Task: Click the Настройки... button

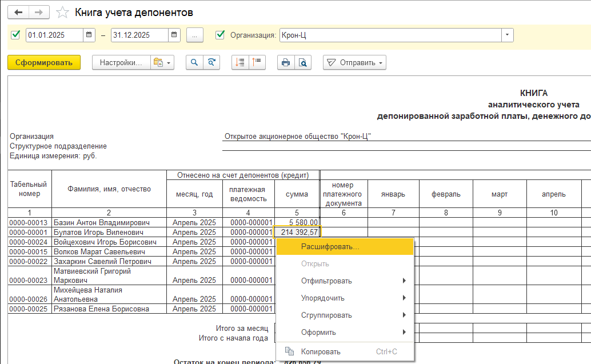Action: pos(121,63)
